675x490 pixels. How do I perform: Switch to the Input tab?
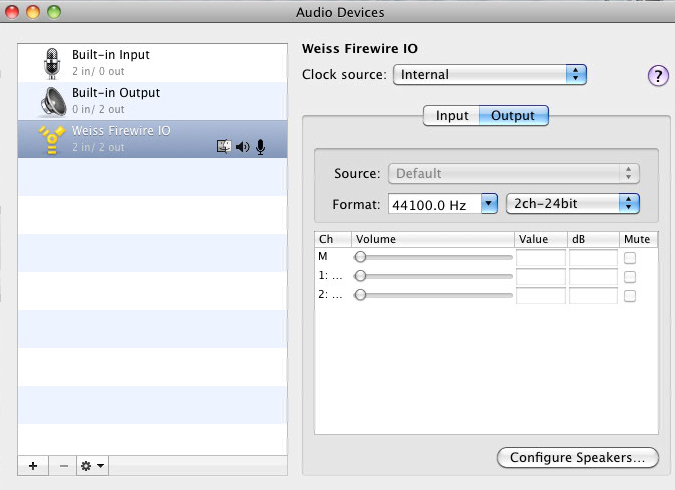(452, 115)
